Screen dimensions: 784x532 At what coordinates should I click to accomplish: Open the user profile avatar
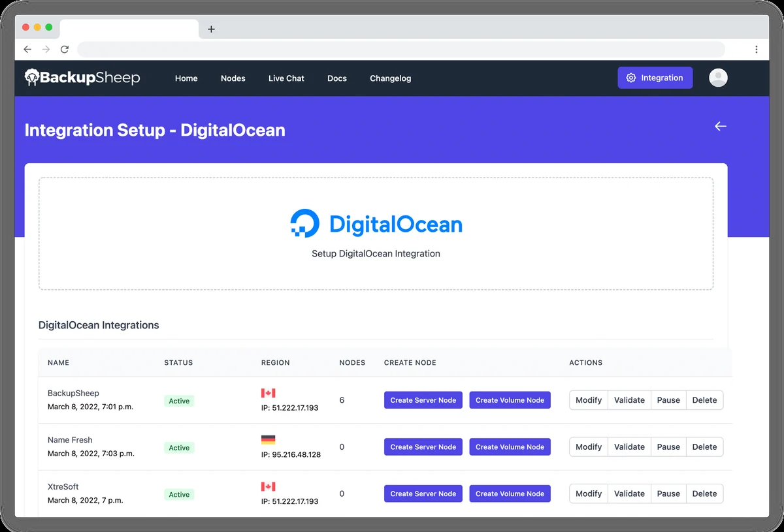(718, 78)
